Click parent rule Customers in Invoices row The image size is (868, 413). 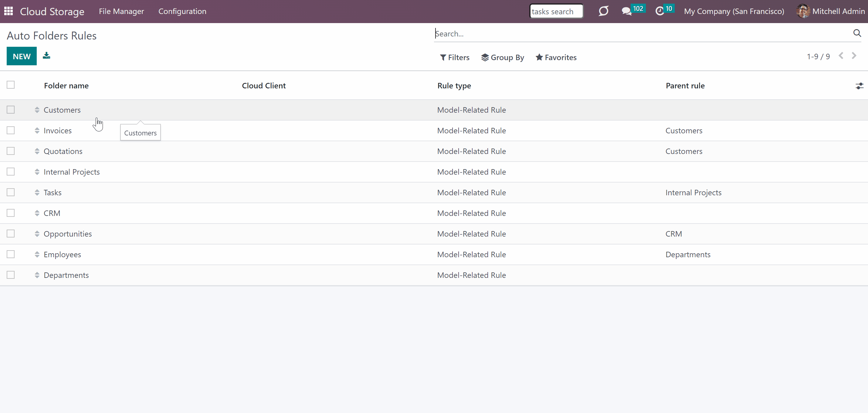pyautogui.click(x=684, y=131)
